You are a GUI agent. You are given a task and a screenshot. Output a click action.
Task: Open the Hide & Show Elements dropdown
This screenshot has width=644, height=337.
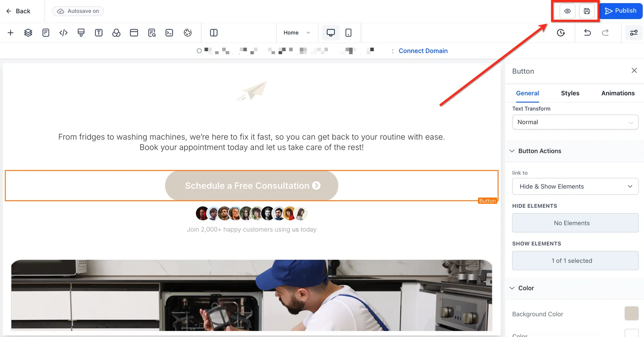(575, 186)
